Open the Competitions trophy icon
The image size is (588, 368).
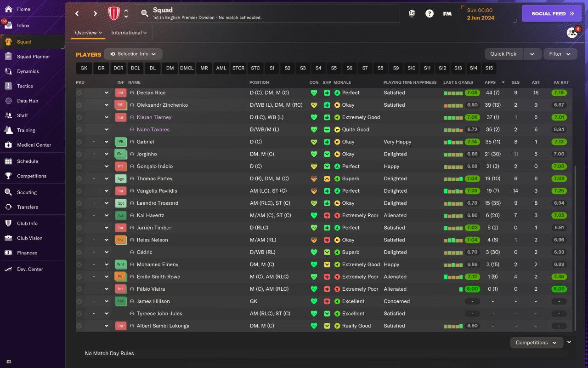pyautogui.click(x=8, y=176)
